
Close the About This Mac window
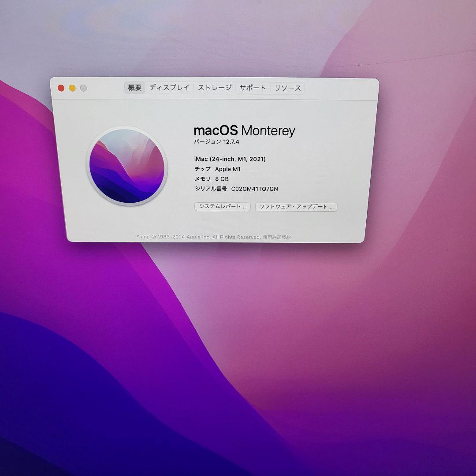61,88
